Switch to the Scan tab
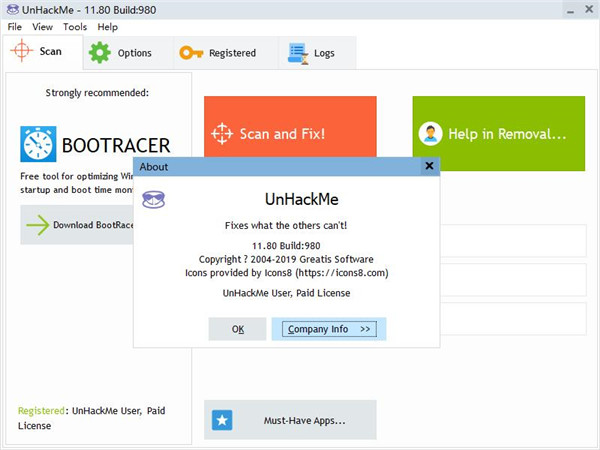The image size is (600, 450). (x=43, y=52)
